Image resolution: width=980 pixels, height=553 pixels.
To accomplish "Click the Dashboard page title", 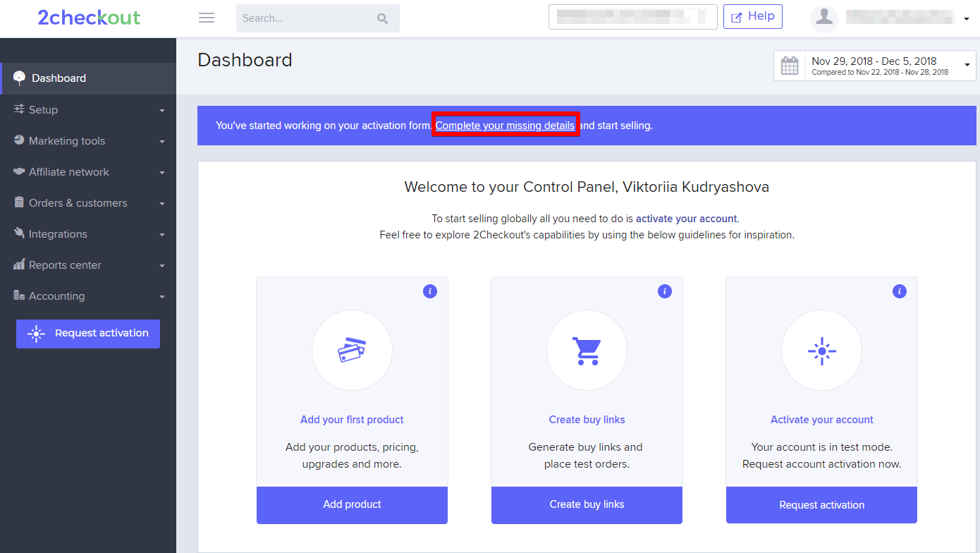I will (x=245, y=60).
